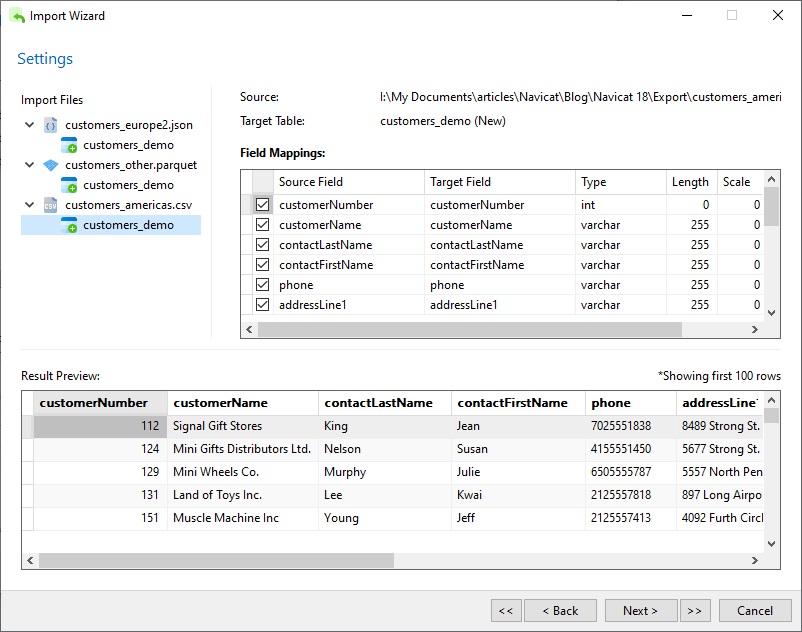Image resolution: width=802 pixels, height=632 pixels.
Task: Click the JSON file icon for customers_europe2.json
Action: coord(50,125)
